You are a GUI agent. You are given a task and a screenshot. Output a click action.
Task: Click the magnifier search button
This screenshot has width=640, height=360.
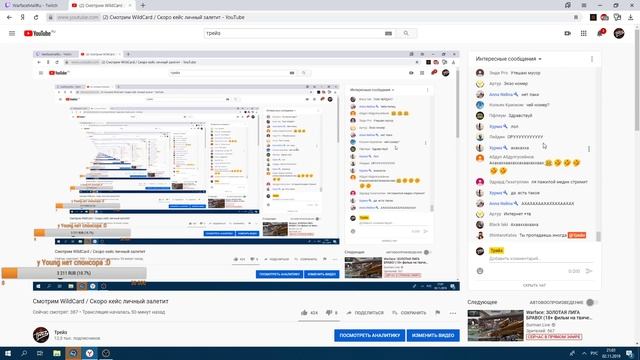tap(406, 33)
